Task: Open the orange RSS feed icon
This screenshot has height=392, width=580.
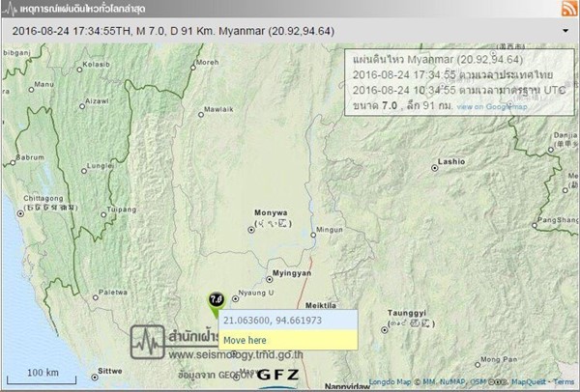Action: coord(569,8)
